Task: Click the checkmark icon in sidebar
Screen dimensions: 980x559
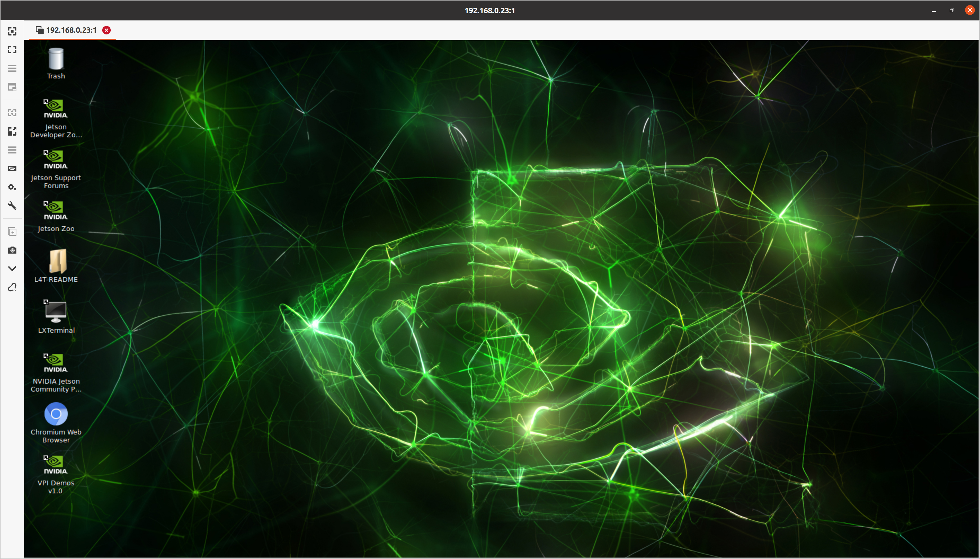Action: (x=12, y=268)
